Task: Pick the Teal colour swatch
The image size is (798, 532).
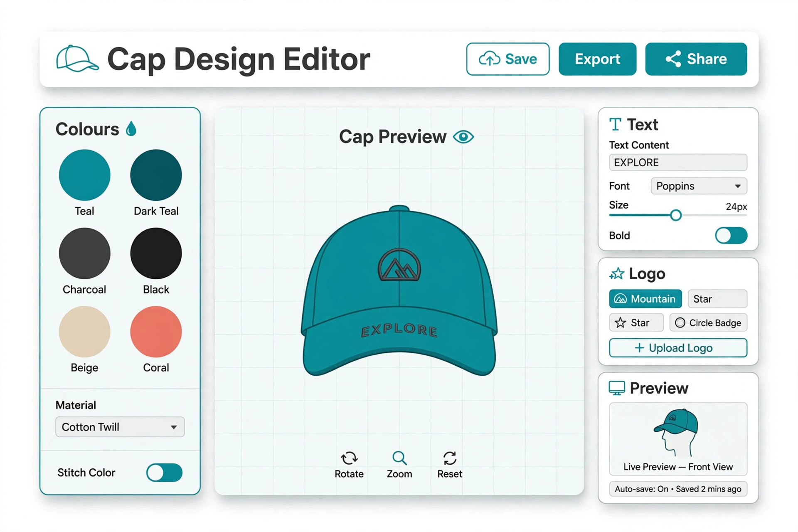Action: (x=84, y=175)
